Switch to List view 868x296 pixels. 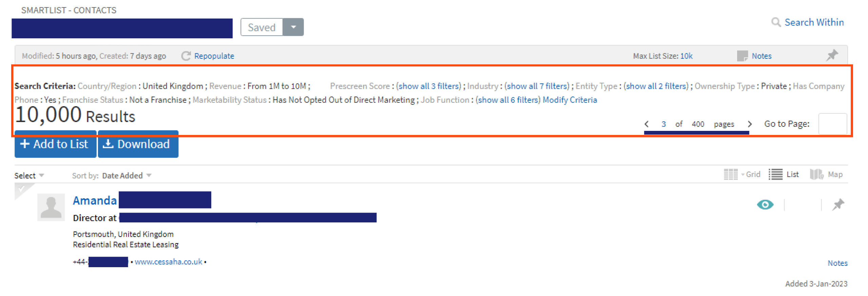tap(776, 174)
